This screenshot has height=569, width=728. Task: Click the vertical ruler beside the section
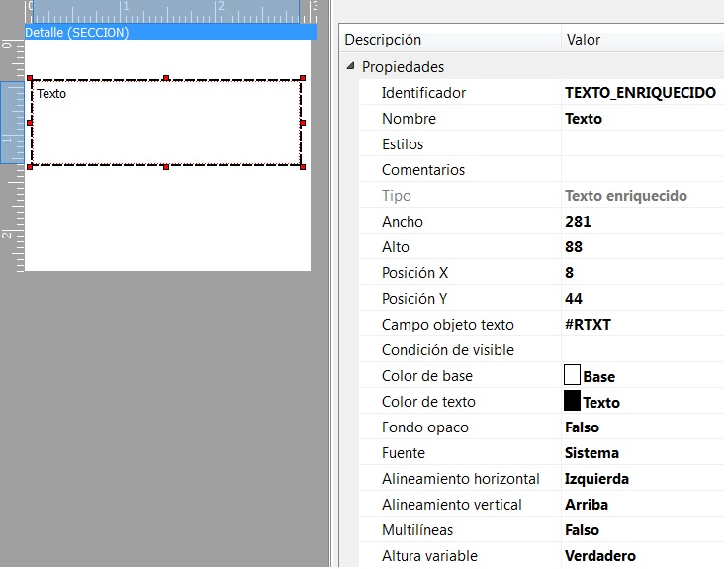tap(12, 155)
